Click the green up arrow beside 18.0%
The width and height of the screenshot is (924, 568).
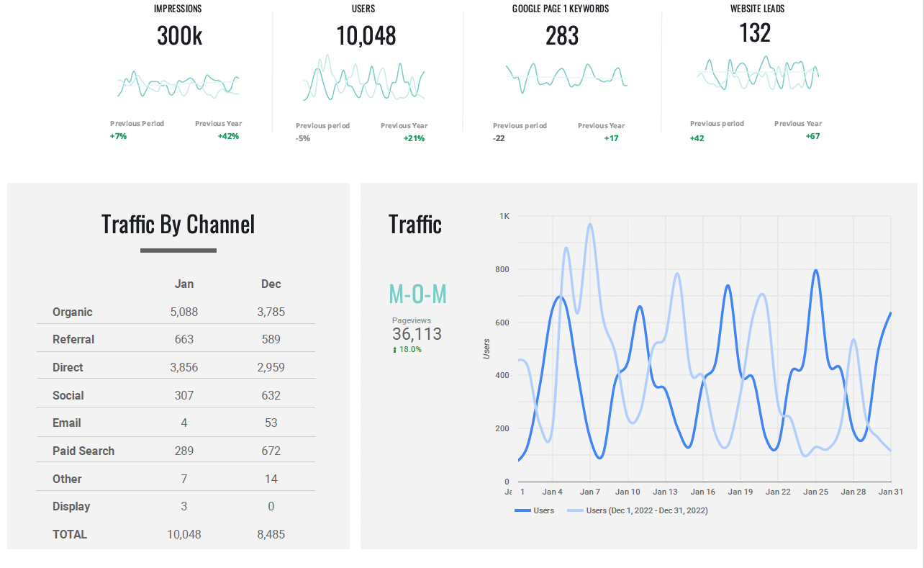pyautogui.click(x=394, y=350)
